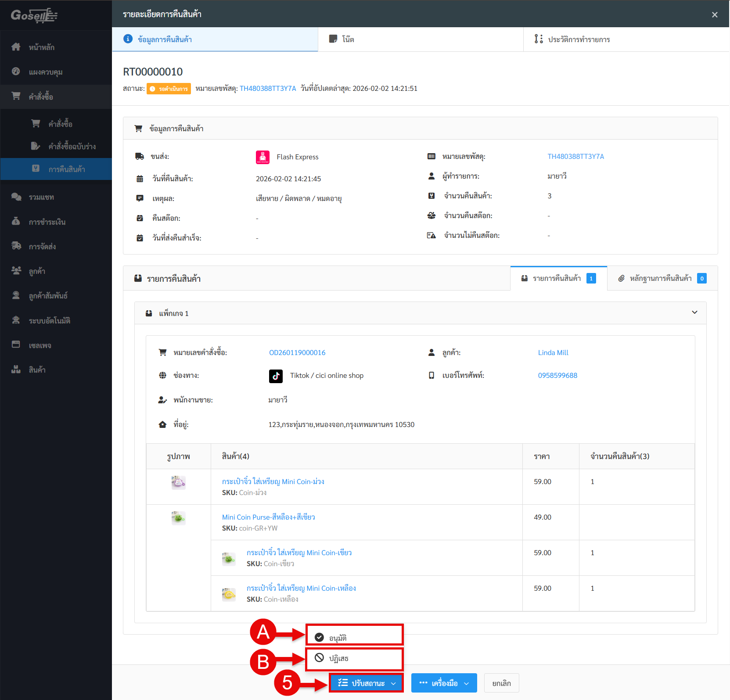Collapse the แพ็กเกจ 1 package section
Screen dimensions: 730x700
[694, 313]
